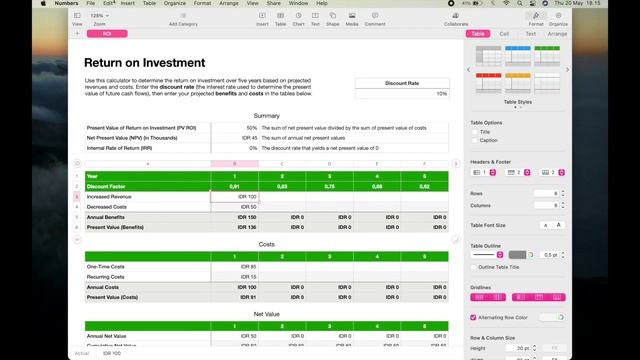Adjust the Columns count stepper
640x360 pixels.
[563, 205]
